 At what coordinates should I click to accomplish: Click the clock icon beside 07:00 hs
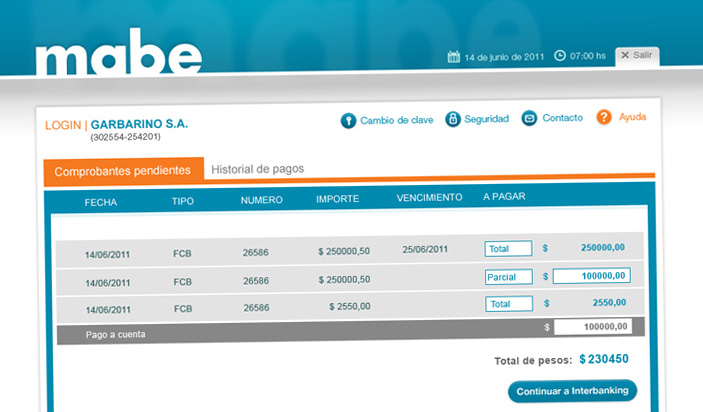560,56
